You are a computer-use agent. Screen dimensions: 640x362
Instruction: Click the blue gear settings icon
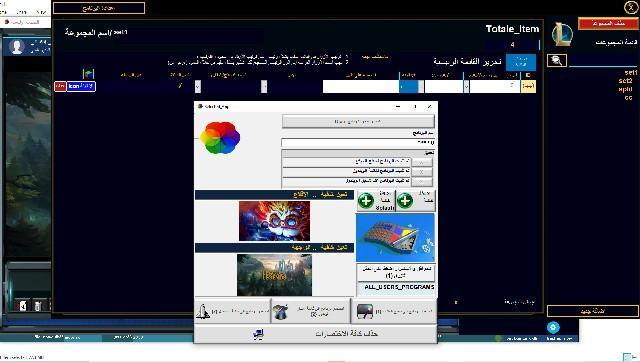[553, 327]
